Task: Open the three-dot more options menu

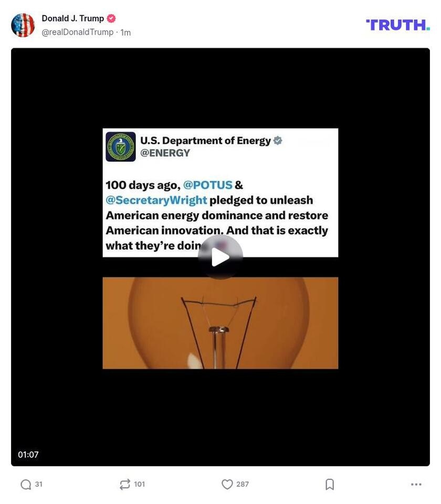Action: 416,485
